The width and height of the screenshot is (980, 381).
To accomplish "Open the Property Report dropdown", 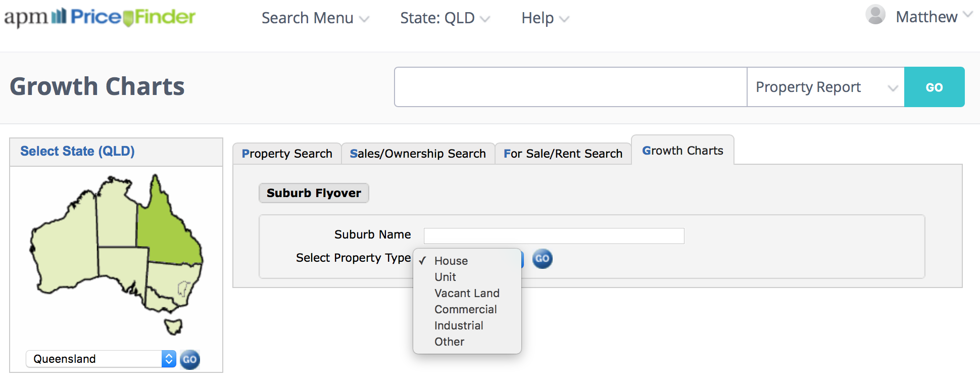I will tap(825, 87).
